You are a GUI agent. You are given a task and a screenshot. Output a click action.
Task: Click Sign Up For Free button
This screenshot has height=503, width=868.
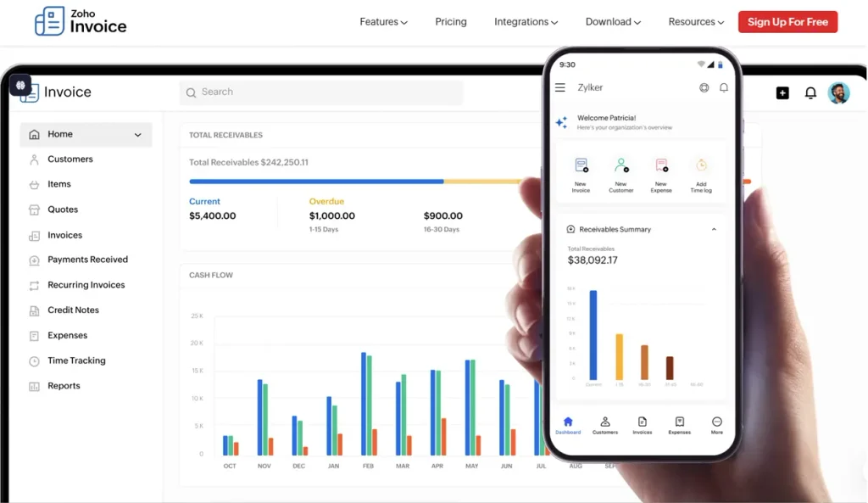(787, 21)
